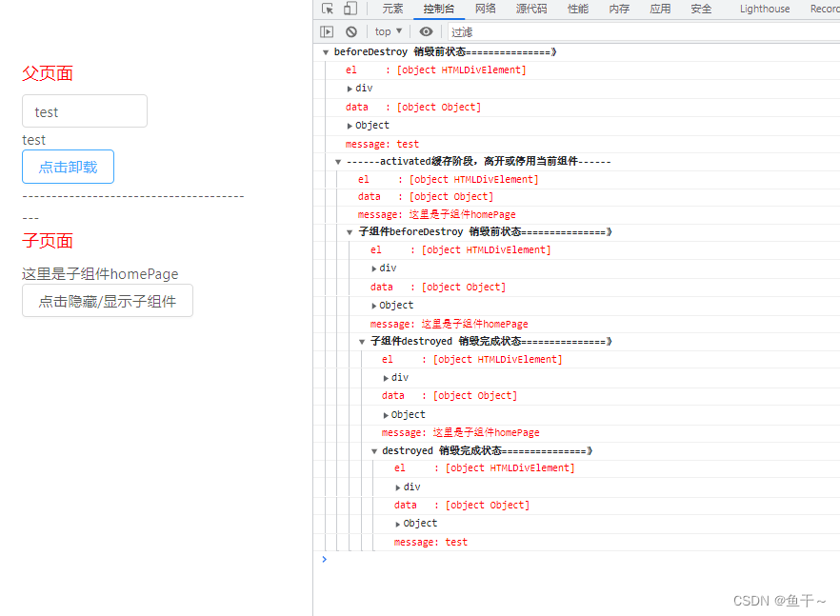840x616 pixels.
Task: Expand the Object under parent beforeDestroy
Action: point(350,126)
